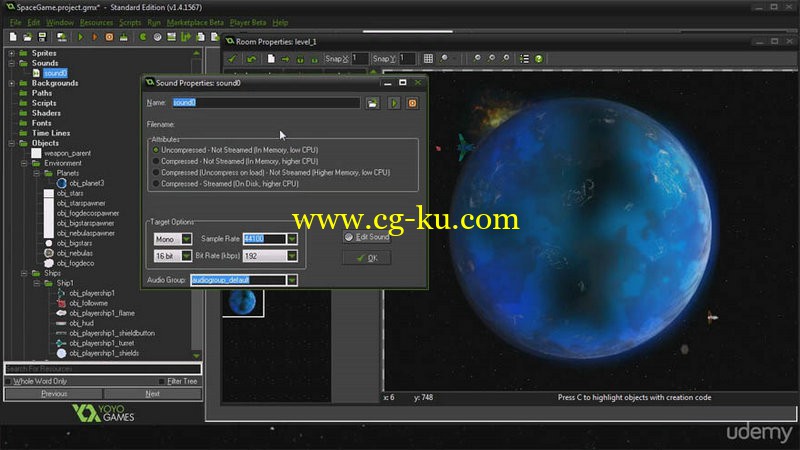Stop the sound preview in Sound Properties

point(412,103)
